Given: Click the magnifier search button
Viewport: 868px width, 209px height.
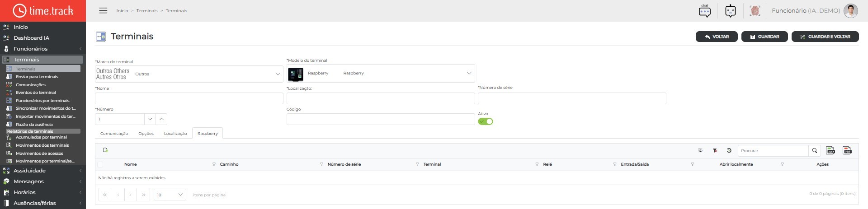Looking at the screenshot, I should (x=815, y=151).
